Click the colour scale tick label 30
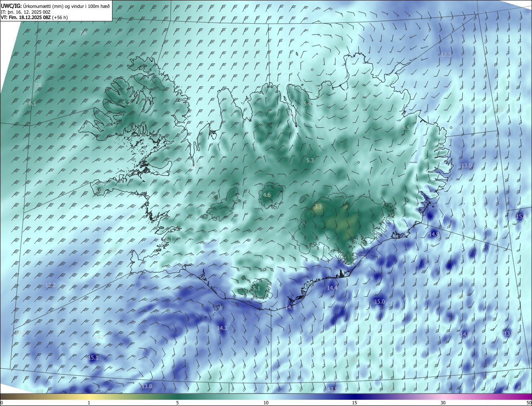 [x=443, y=403]
